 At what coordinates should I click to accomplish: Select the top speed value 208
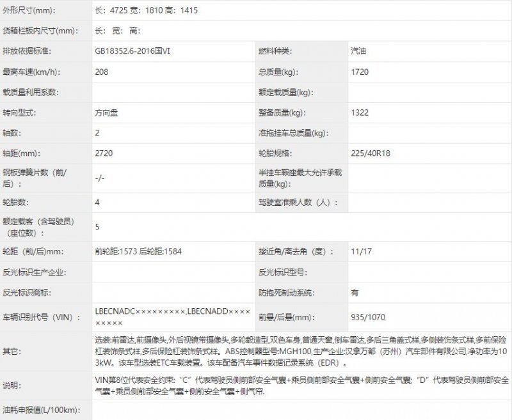[101, 72]
